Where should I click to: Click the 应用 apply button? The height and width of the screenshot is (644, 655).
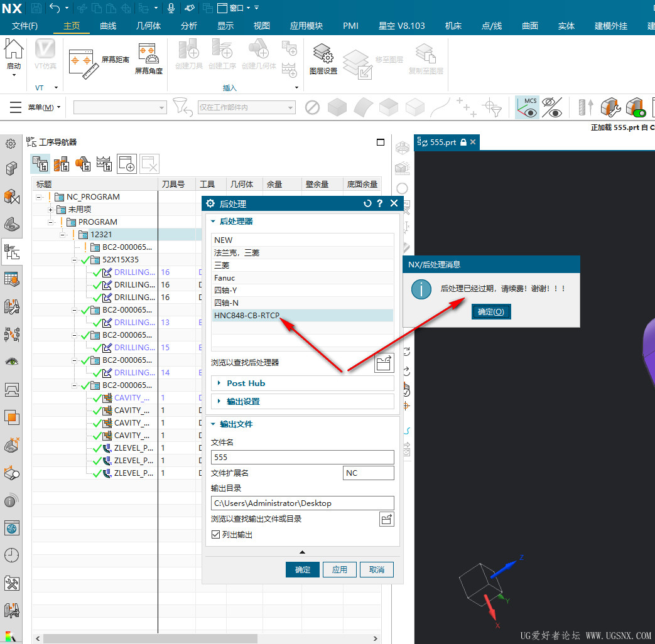pos(340,569)
